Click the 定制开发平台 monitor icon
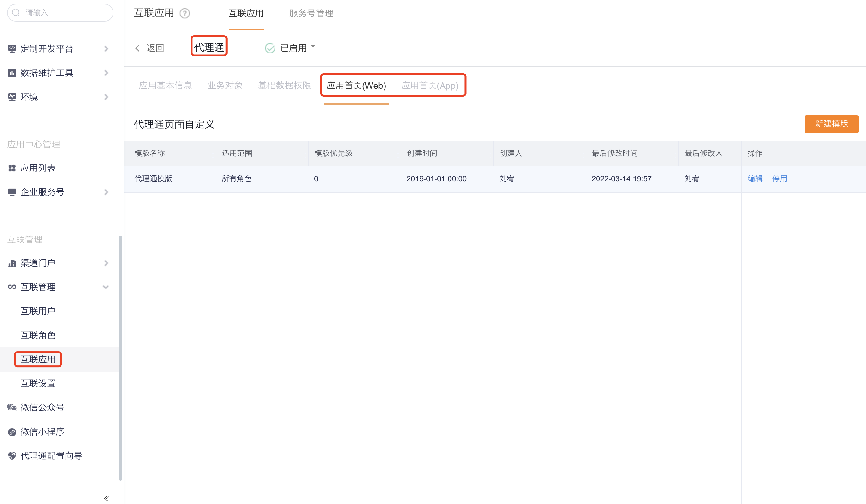The height and width of the screenshot is (504, 866). [12, 49]
